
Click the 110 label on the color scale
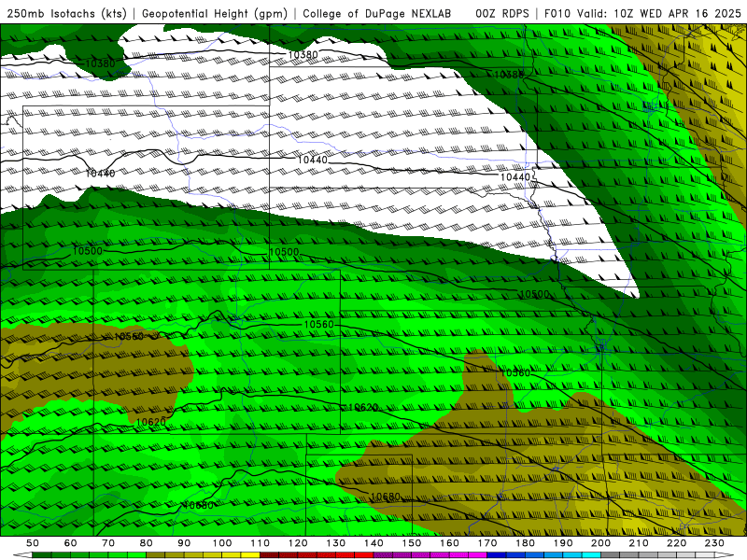(260, 543)
